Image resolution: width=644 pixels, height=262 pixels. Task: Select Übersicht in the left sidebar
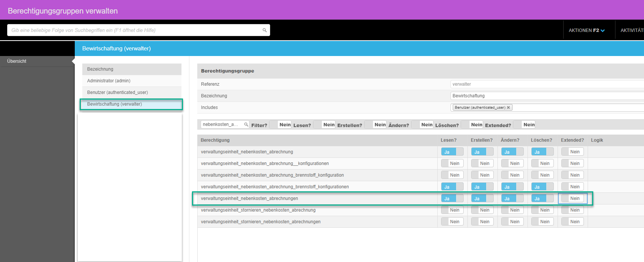17,61
